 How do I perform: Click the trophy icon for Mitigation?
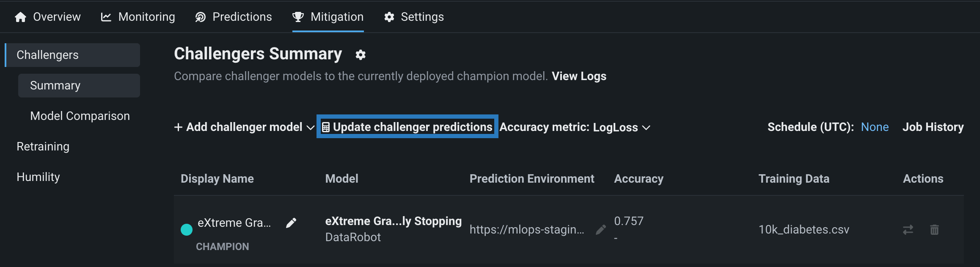coord(298,17)
